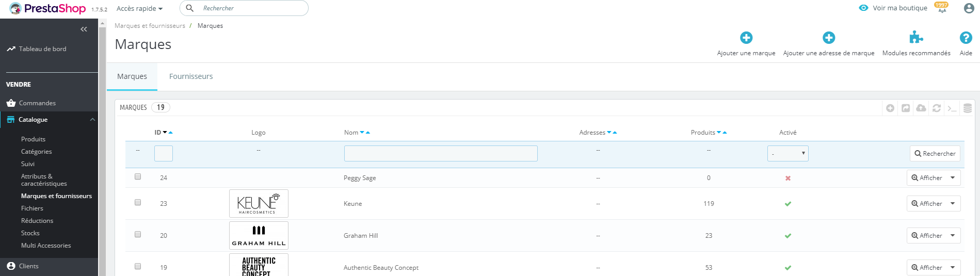980x276 pixels.
Task: Expand the Accès rapide dropdown menu
Action: pyautogui.click(x=139, y=9)
